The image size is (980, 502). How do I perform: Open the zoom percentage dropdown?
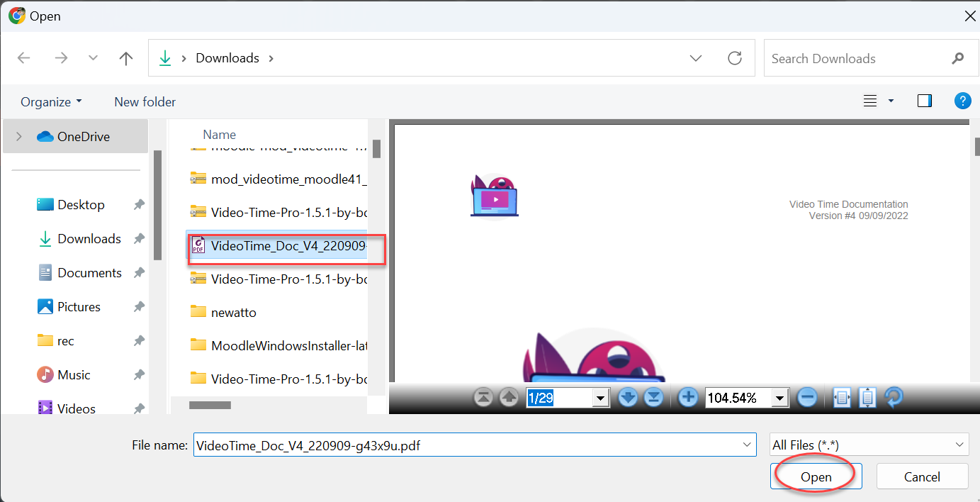(x=781, y=398)
